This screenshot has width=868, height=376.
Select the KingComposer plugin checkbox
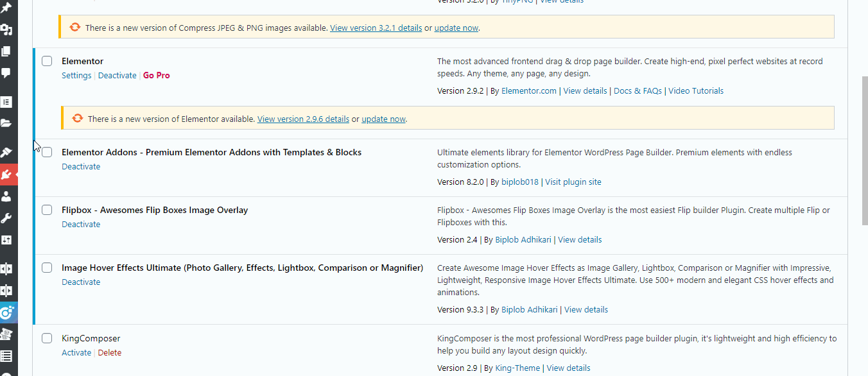pyautogui.click(x=47, y=338)
